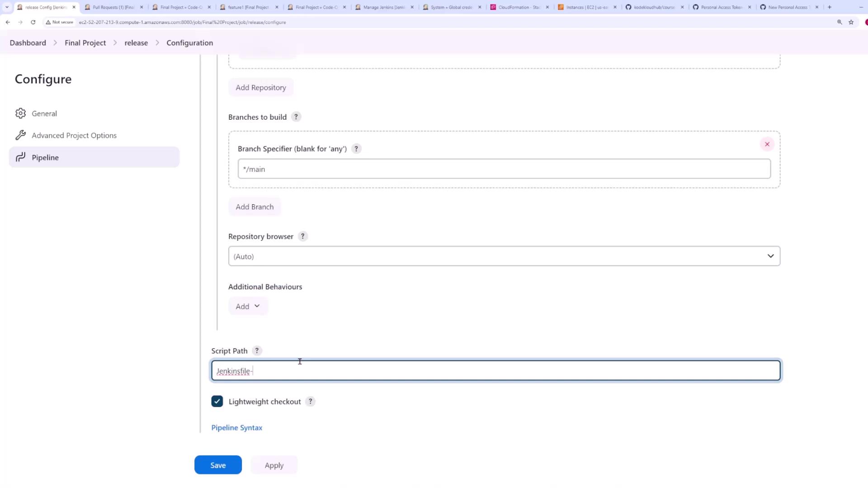868x488 pixels.
Task: Open browser tab list chevron
Action: point(7,7)
